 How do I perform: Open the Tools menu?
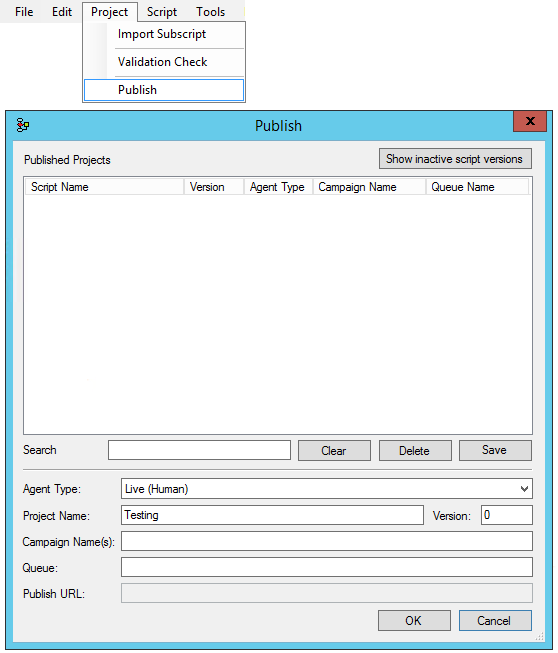[211, 12]
